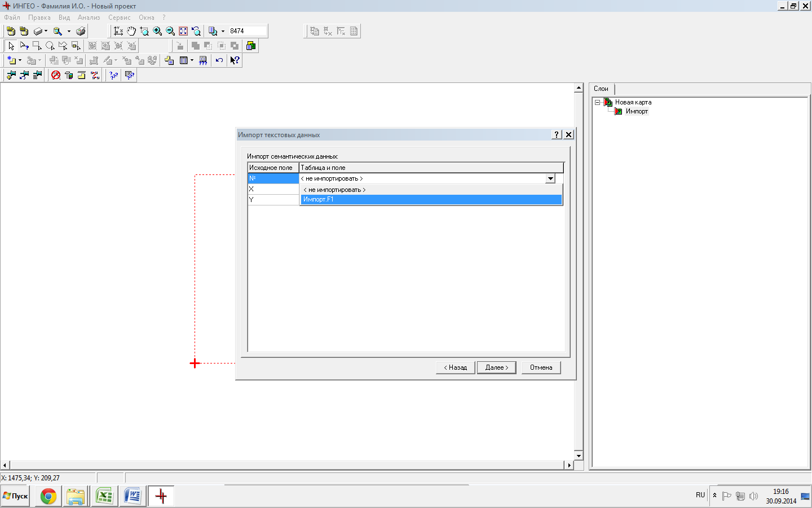
Task: Activate the context help pointer icon
Action: [x=235, y=60]
